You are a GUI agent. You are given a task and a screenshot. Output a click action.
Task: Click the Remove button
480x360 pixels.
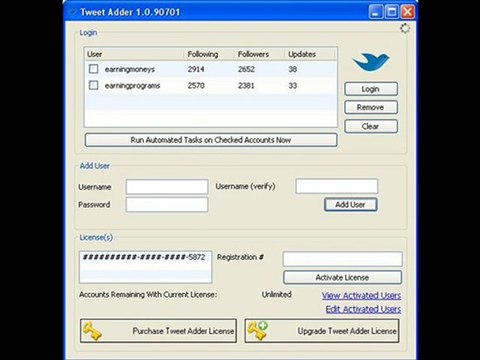[371, 107]
